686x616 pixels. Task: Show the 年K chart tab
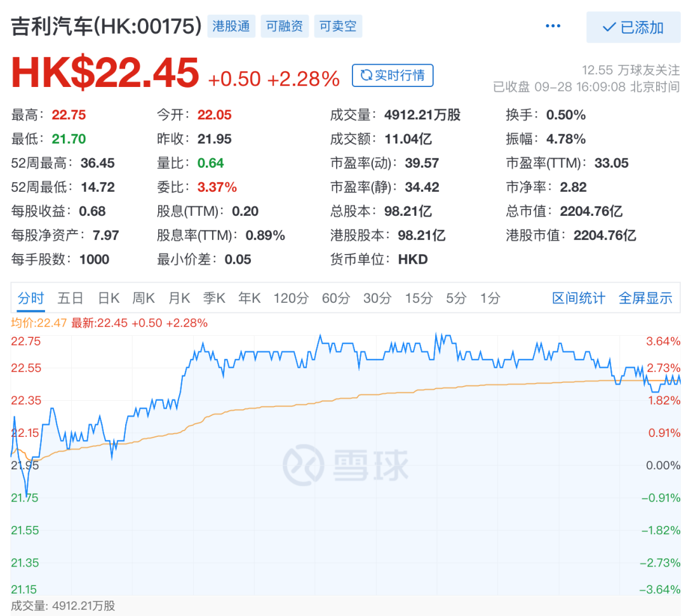click(249, 298)
